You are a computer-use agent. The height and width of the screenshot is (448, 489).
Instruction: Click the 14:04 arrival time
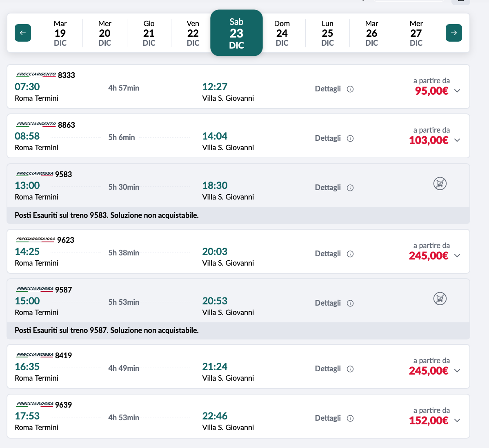coord(215,136)
